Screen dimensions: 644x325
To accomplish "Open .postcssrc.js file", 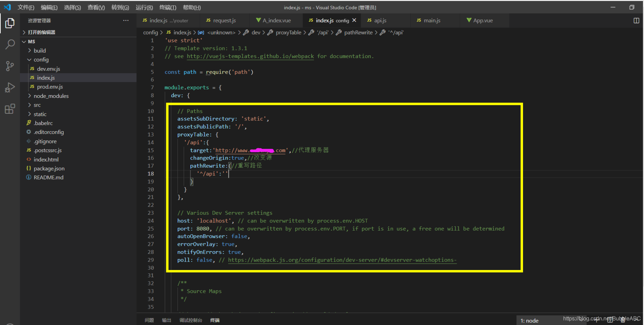I will (x=47, y=151).
